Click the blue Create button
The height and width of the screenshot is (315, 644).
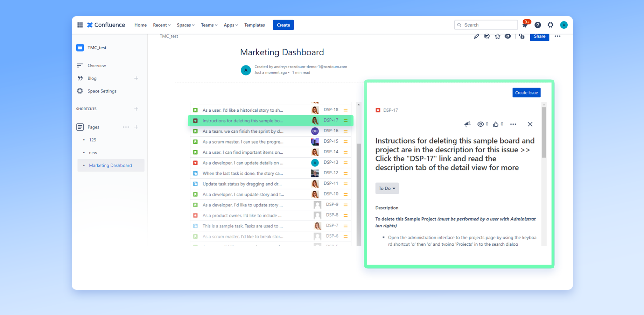pos(283,25)
